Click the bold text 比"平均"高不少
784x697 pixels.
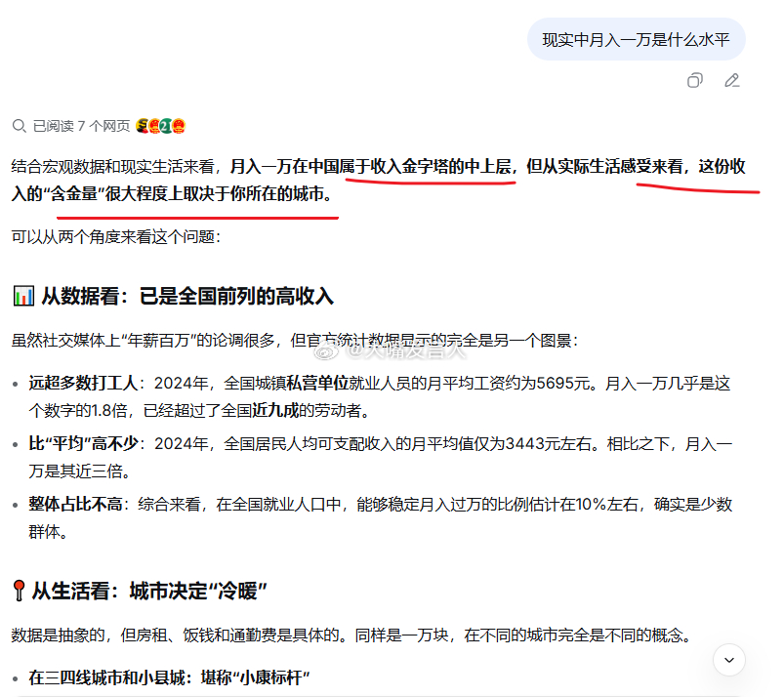83,443
